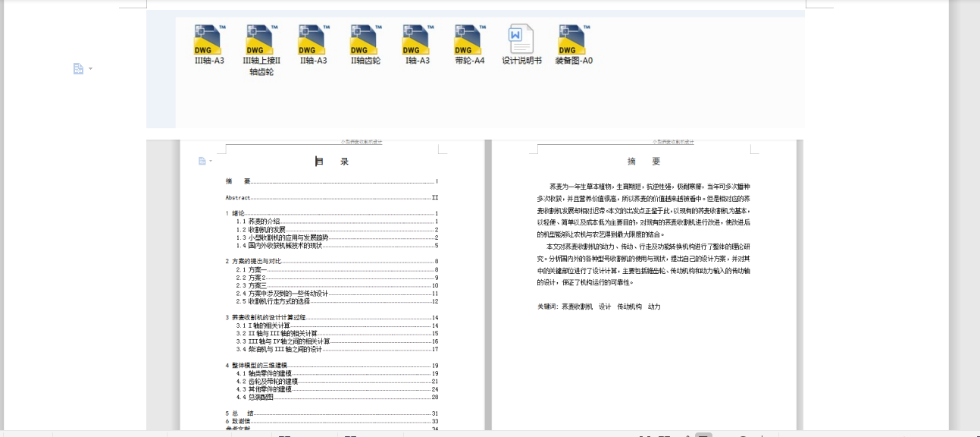Click the 2.4 方案中涉及到的一些传动设计 row
The width and height of the screenshot is (980, 437).
coord(337,293)
